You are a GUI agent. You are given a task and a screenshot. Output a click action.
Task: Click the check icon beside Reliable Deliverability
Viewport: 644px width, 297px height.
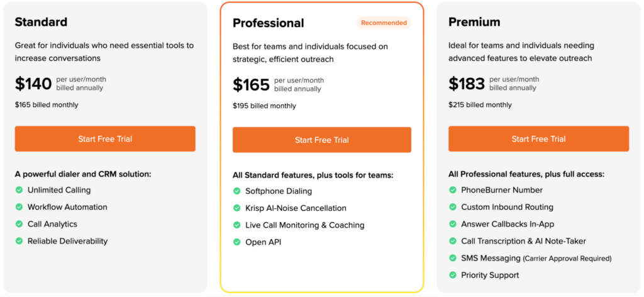[x=19, y=241]
